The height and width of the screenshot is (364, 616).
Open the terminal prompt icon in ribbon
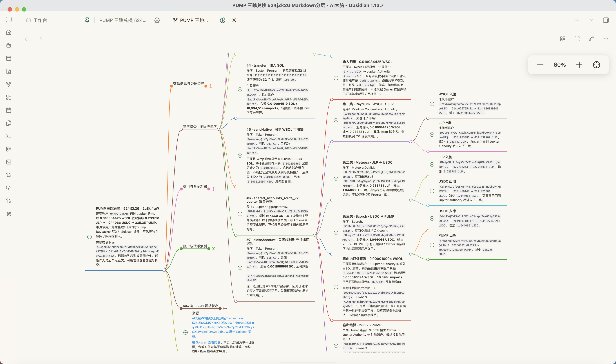(x=9, y=136)
